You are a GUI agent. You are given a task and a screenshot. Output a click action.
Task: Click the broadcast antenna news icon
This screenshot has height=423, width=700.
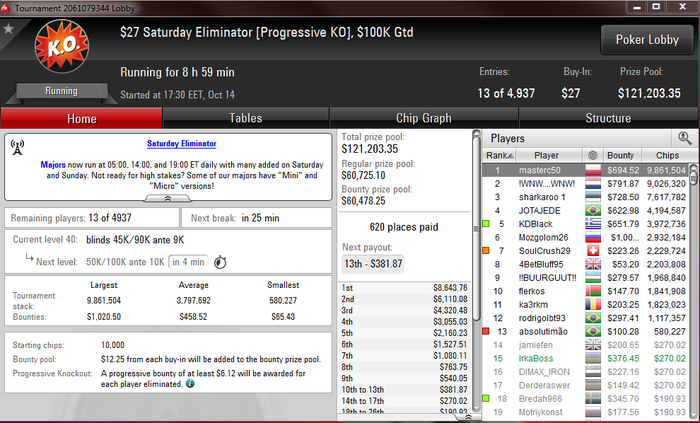(x=17, y=148)
